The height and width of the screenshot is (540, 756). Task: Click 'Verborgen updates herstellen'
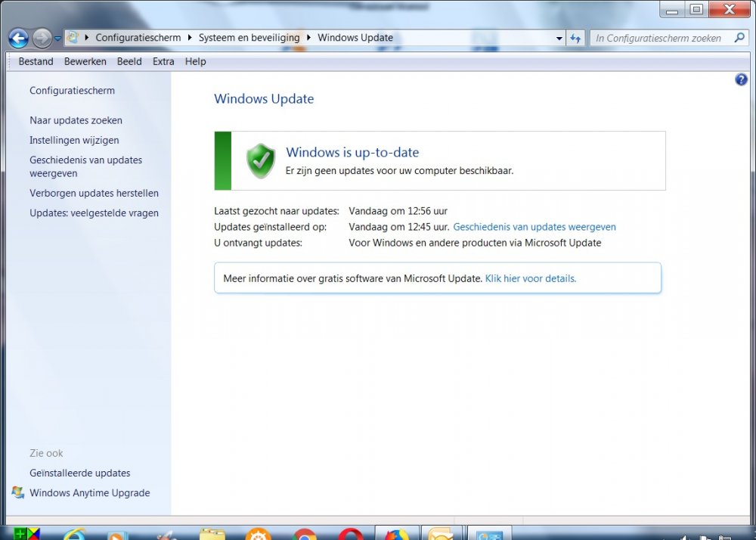(x=94, y=194)
